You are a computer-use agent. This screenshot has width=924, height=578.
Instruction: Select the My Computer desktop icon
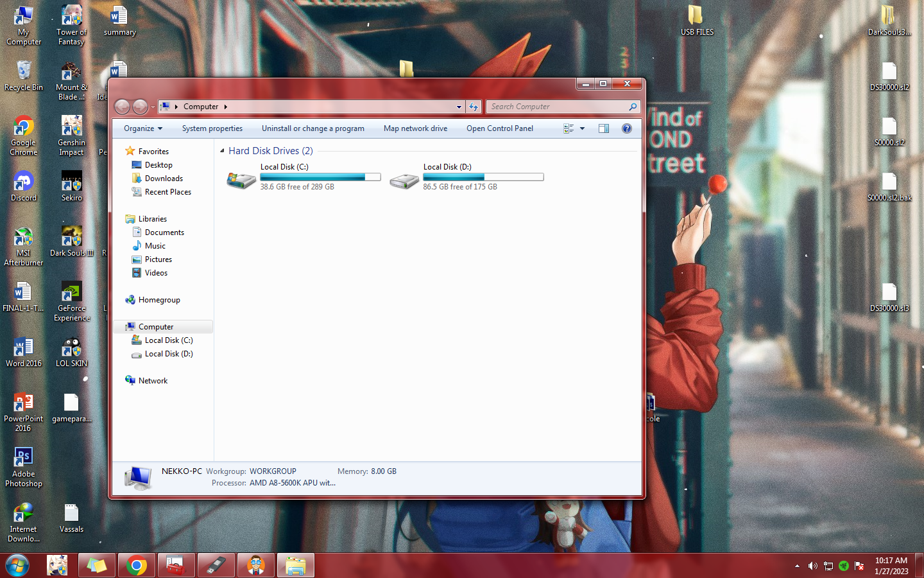[24, 26]
